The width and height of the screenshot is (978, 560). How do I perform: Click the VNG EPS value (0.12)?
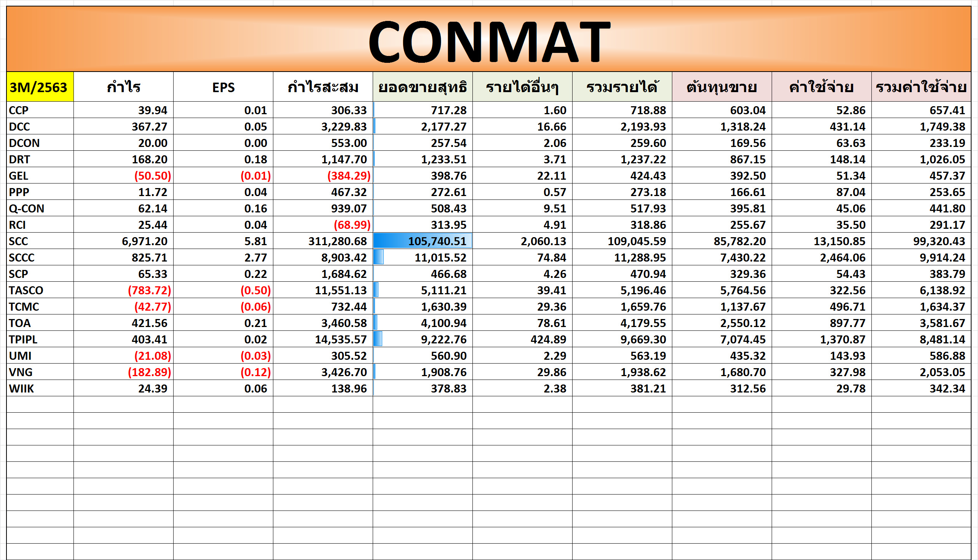[x=255, y=372]
